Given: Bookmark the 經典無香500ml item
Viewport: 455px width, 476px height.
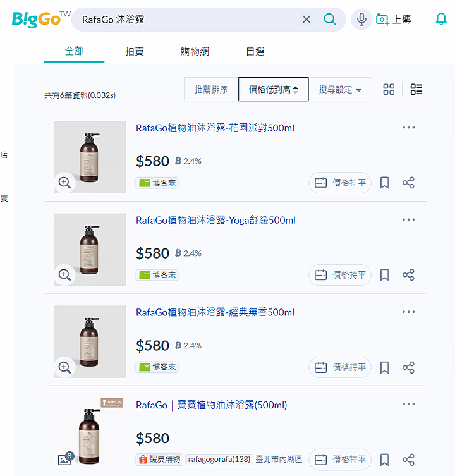Looking at the screenshot, I should 385,367.
